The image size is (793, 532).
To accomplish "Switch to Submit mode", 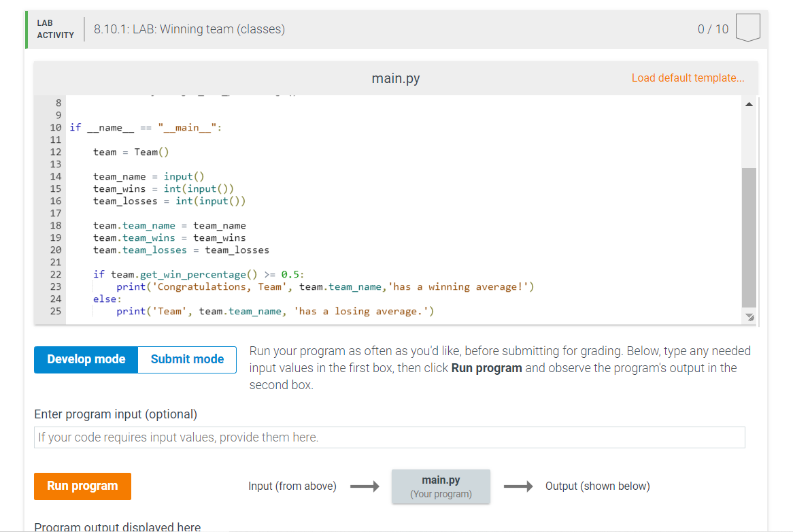I will (187, 360).
